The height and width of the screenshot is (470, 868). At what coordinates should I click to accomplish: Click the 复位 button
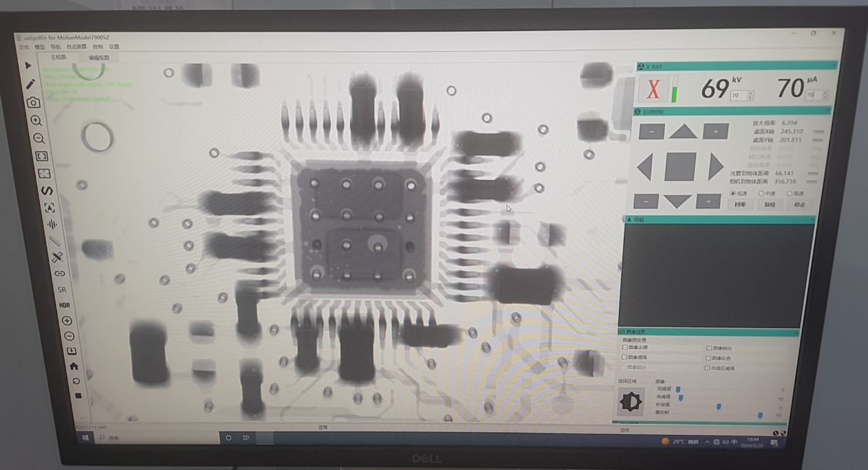pos(770,205)
